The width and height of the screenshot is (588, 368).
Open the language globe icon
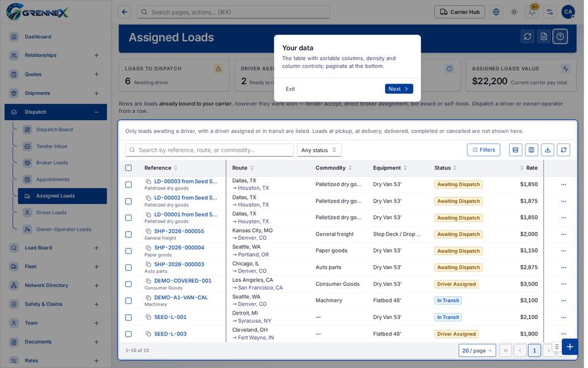tap(496, 12)
